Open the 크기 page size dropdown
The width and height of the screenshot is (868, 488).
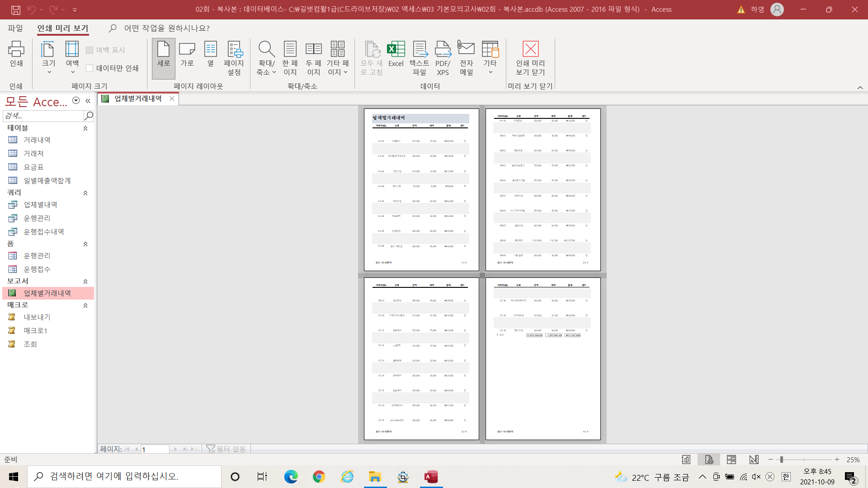coord(48,58)
